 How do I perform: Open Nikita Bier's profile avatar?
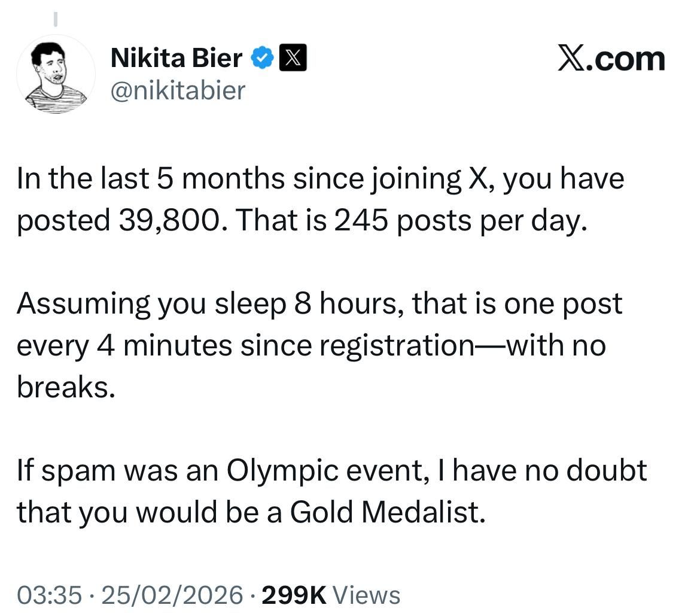click(56, 74)
